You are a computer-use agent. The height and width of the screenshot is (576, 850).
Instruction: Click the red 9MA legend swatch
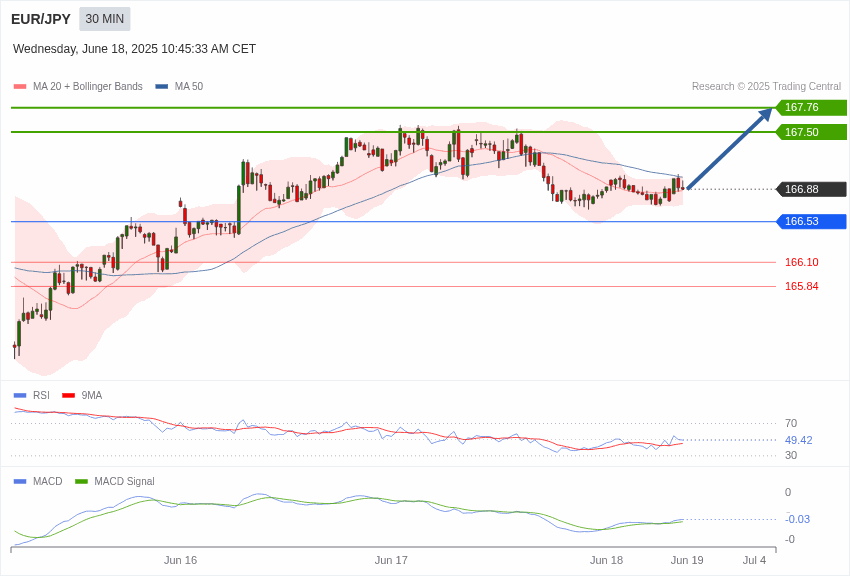pos(68,396)
